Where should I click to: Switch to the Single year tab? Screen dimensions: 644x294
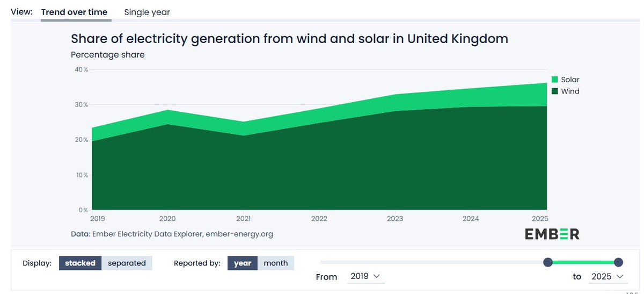click(x=147, y=12)
